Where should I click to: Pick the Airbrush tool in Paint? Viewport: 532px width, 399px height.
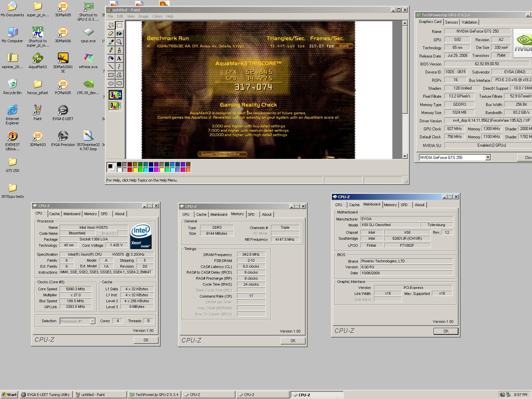point(111,59)
